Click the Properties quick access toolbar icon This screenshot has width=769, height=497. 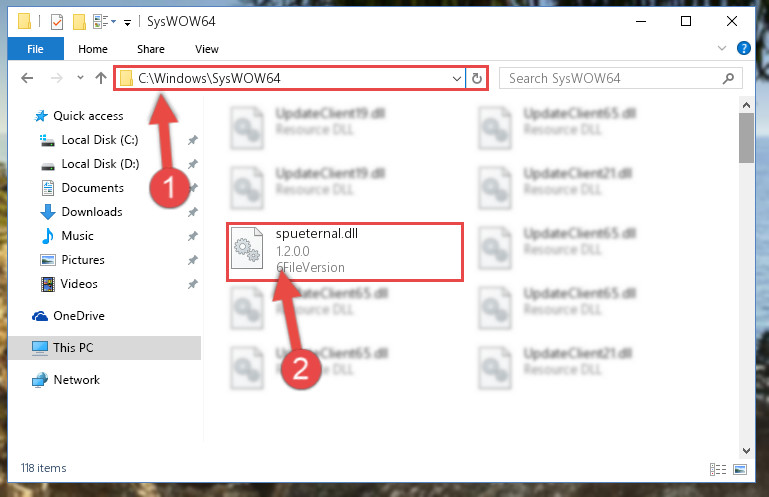57,22
